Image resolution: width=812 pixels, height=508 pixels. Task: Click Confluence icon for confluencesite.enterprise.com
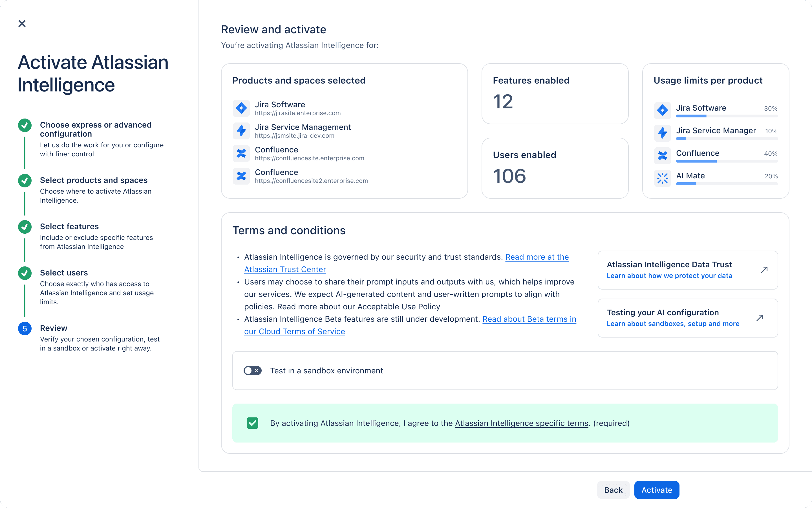241,153
